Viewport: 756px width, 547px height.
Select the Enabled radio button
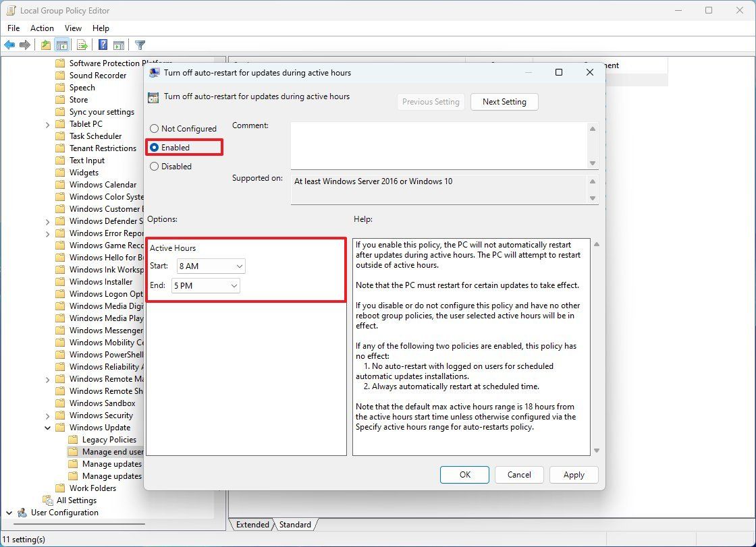coord(154,147)
